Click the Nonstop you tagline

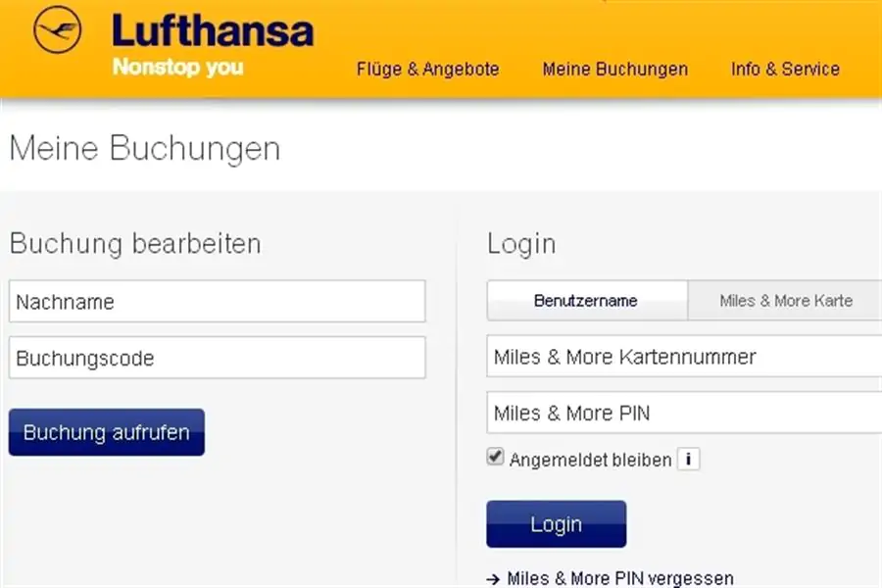tap(177, 68)
